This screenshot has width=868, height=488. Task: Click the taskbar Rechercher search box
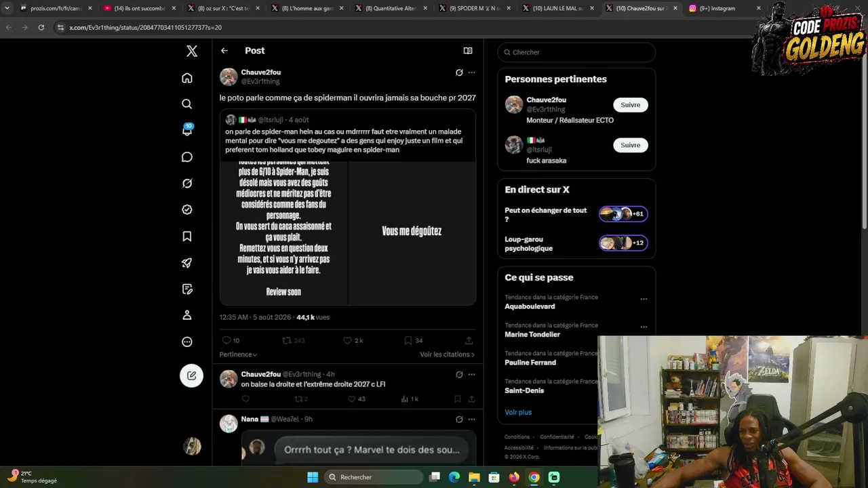374,477
